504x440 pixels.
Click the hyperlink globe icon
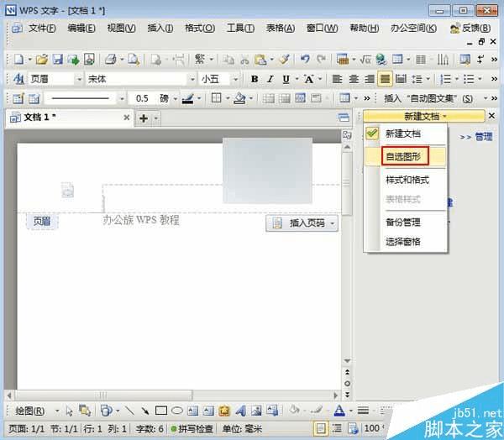point(381,60)
